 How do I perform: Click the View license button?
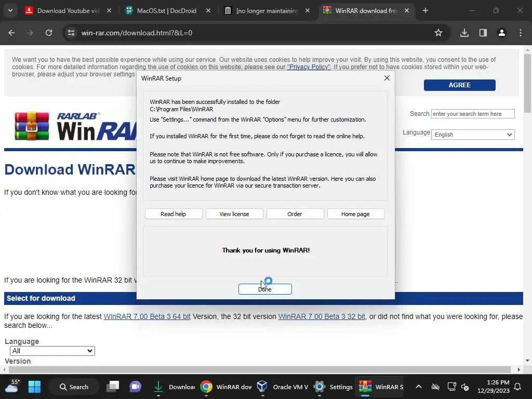click(x=234, y=214)
